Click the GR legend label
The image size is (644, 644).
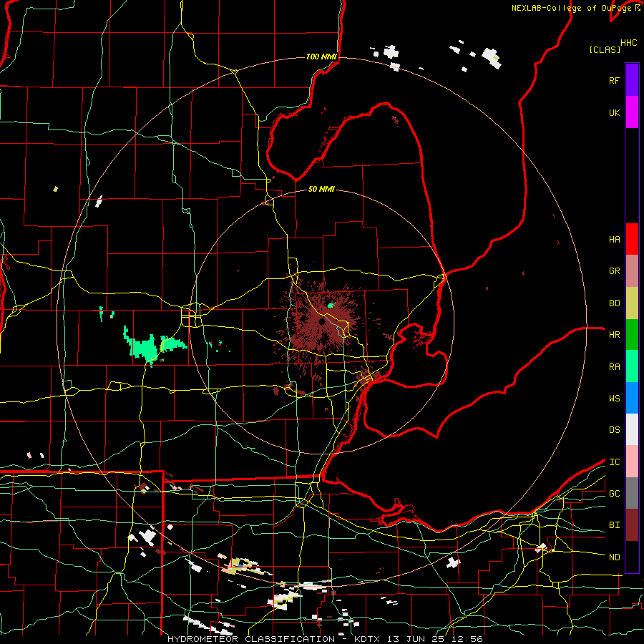tap(614, 271)
